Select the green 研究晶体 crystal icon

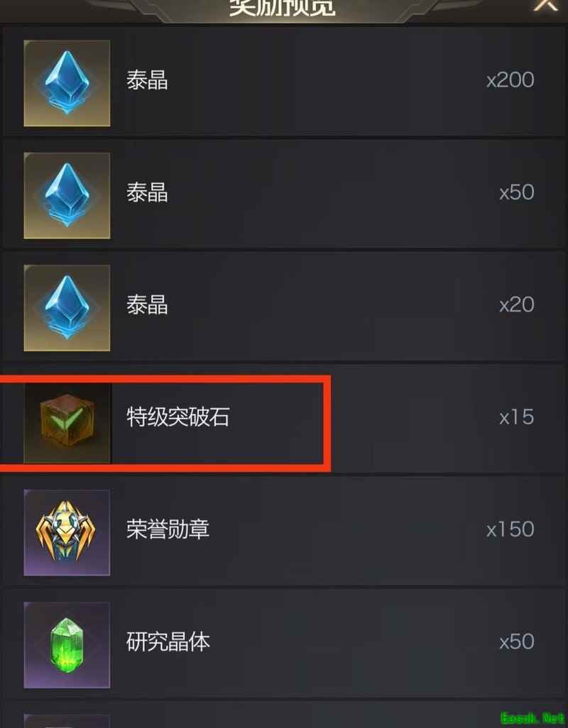pyautogui.click(x=67, y=645)
